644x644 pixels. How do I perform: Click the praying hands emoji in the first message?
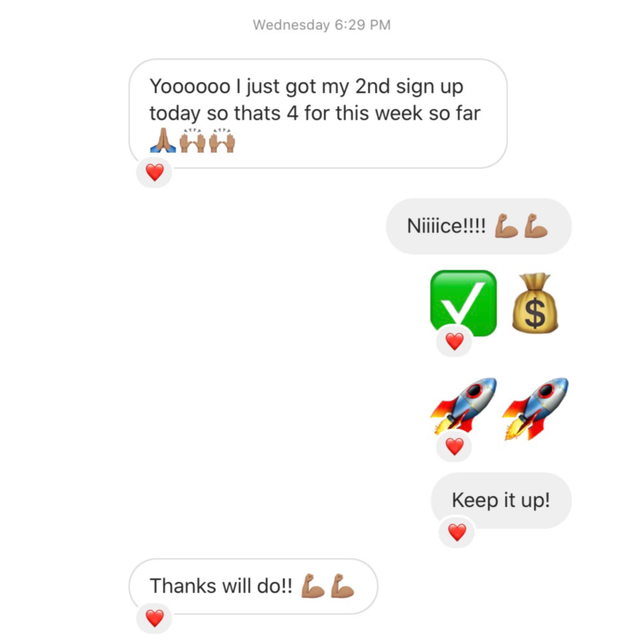[x=163, y=140]
